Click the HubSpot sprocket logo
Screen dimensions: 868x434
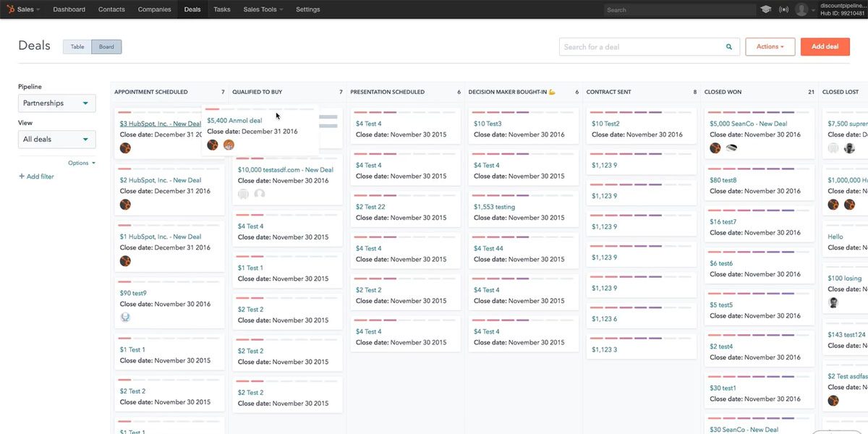9,9
